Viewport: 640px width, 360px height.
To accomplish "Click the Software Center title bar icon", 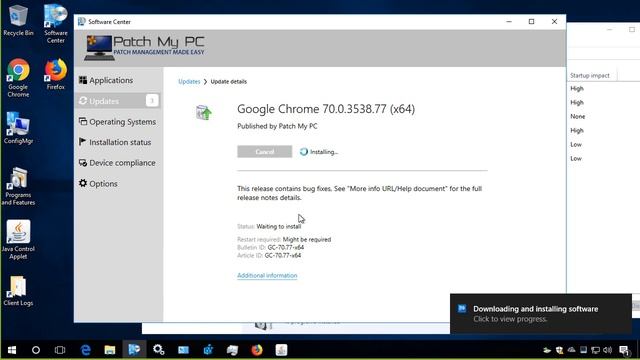I will point(82,22).
